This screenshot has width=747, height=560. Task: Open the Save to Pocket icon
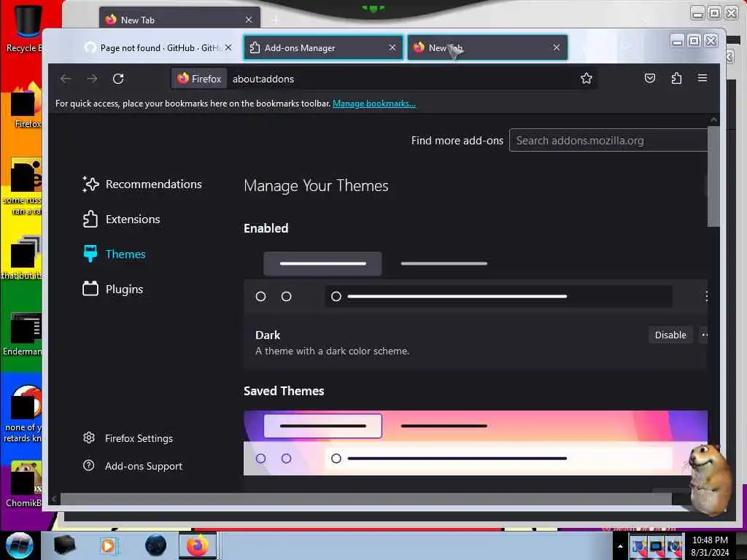pos(650,78)
